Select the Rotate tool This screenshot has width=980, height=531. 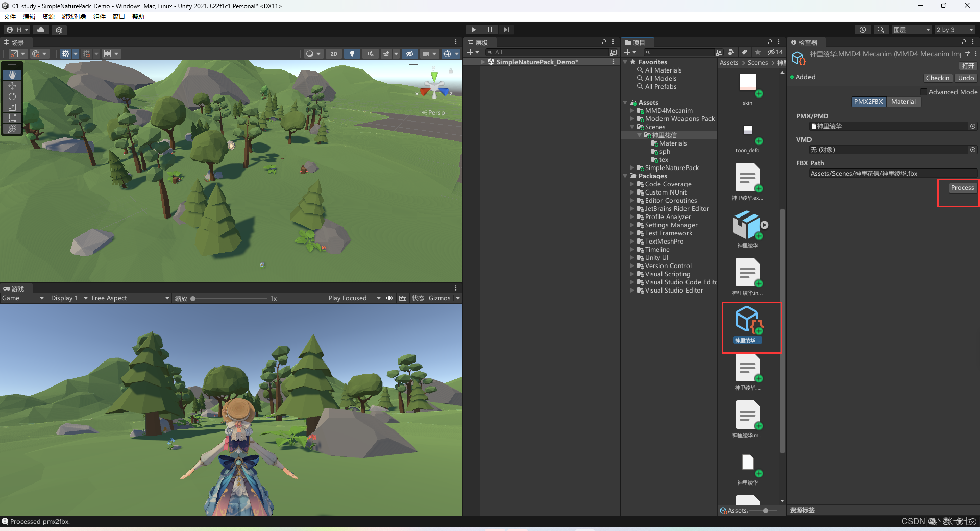pos(12,96)
